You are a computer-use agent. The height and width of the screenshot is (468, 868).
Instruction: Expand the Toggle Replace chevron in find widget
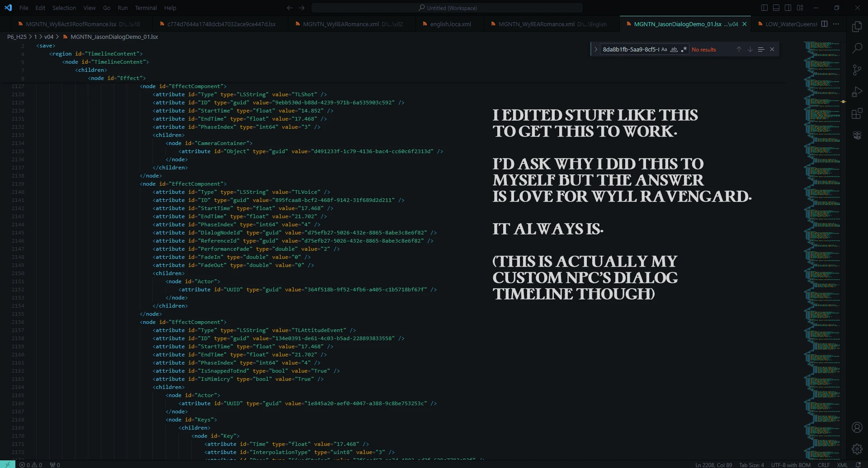[596, 50]
